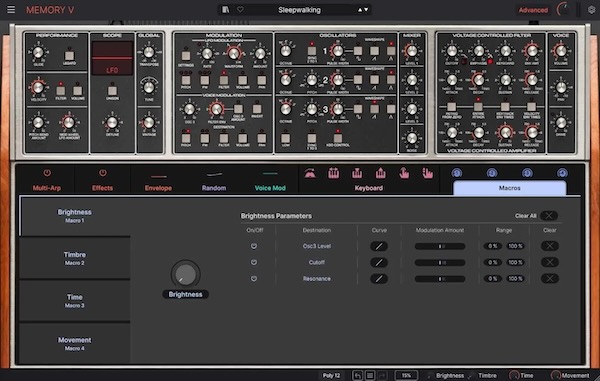Click the fifth pink hand icon
Image resolution: width=600 pixels, height=381 pixels.
point(404,173)
